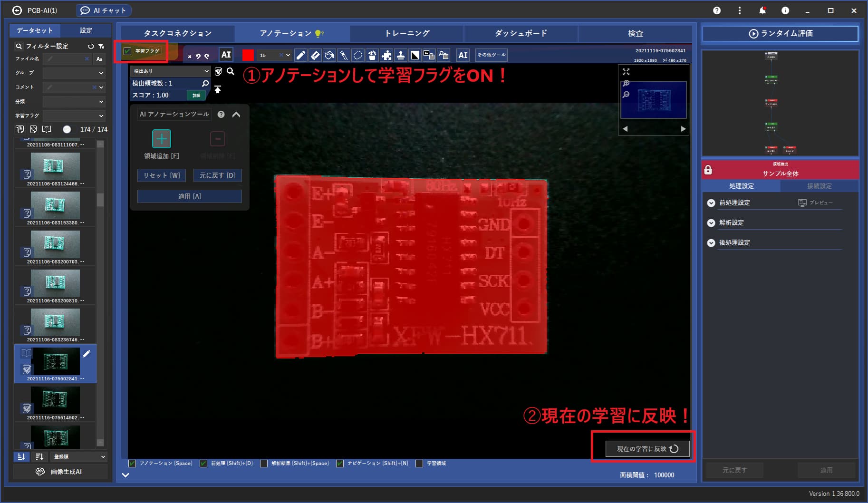Screen dimensions: 868x503
Task: Zoom out with navigator magnifier minus
Action: pos(626,95)
